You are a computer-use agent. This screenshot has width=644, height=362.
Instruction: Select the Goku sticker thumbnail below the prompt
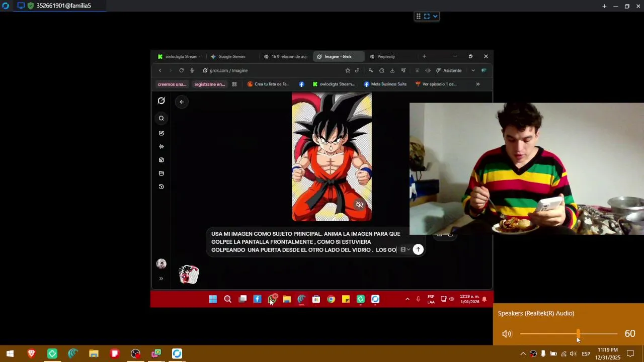[x=189, y=275]
